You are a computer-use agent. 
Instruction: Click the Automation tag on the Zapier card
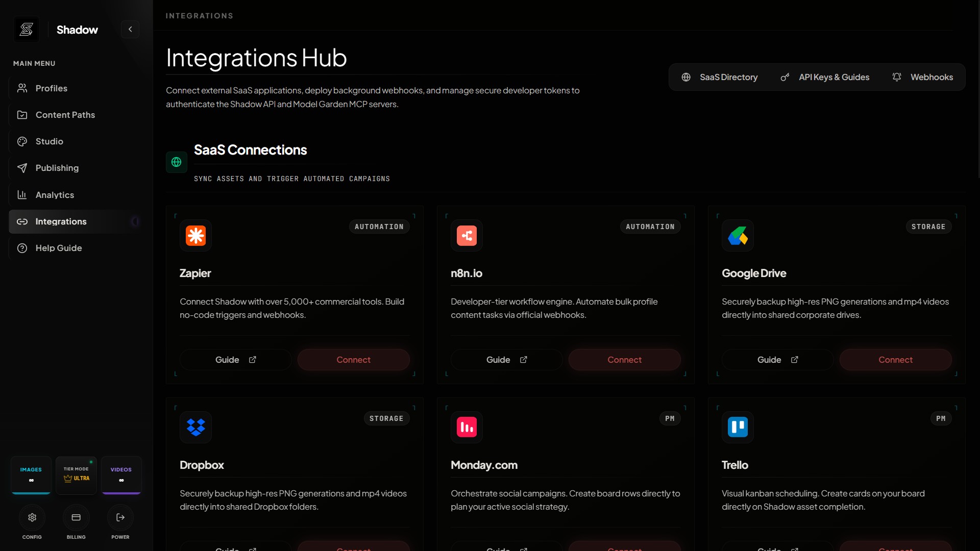coord(379,227)
